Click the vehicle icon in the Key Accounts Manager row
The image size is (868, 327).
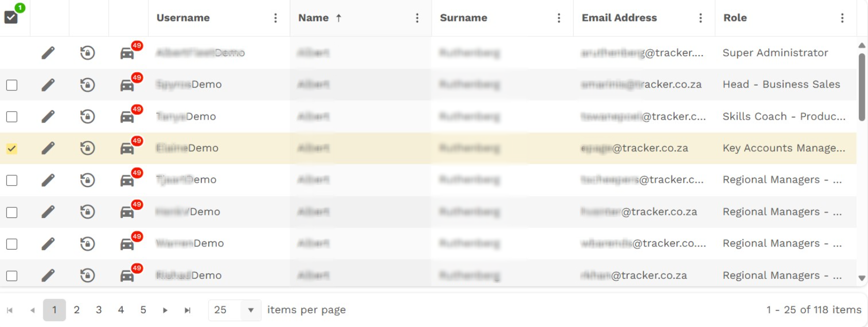[x=127, y=148]
